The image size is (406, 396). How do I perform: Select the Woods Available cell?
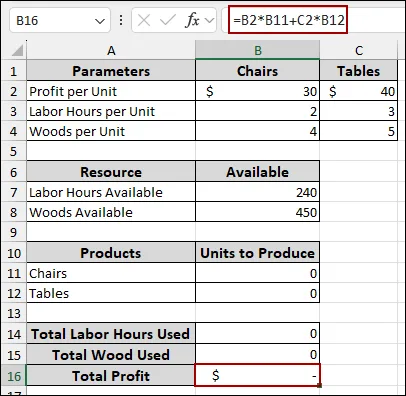(111, 212)
